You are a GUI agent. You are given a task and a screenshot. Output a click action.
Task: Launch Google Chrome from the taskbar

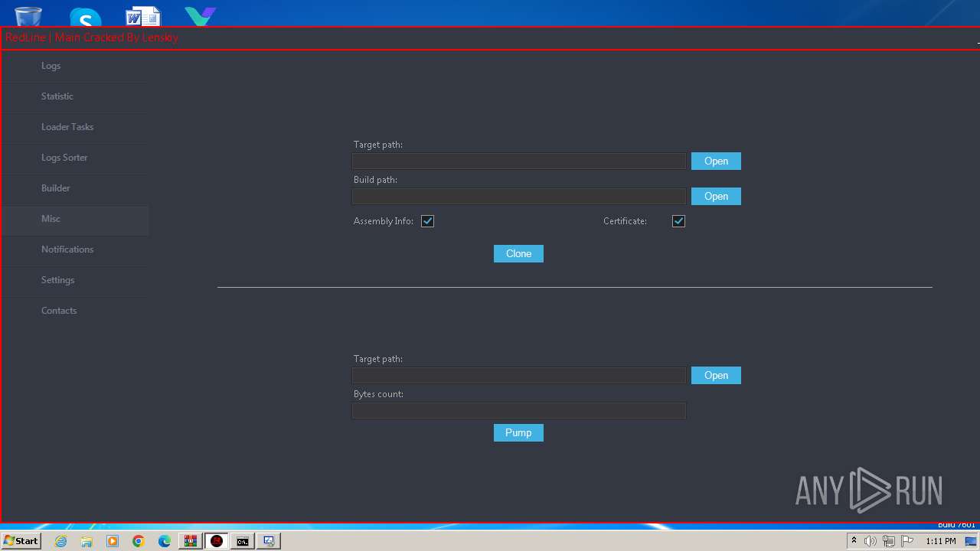pos(139,541)
